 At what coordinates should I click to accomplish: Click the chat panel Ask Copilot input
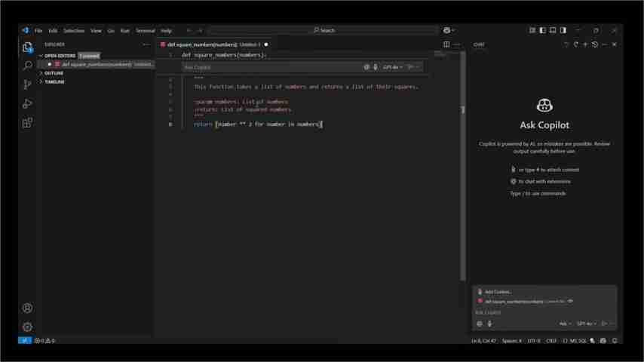pyautogui.click(x=544, y=313)
